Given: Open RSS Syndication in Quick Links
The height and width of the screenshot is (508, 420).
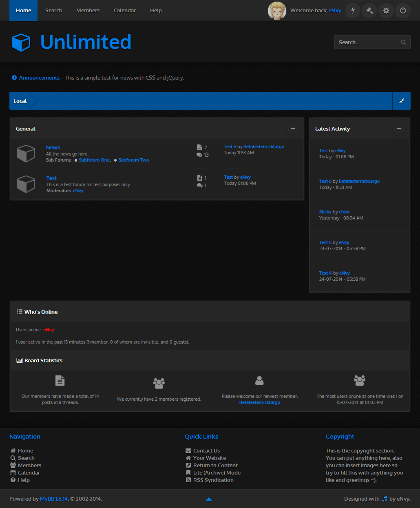Looking at the screenshot, I should coord(213,480).
